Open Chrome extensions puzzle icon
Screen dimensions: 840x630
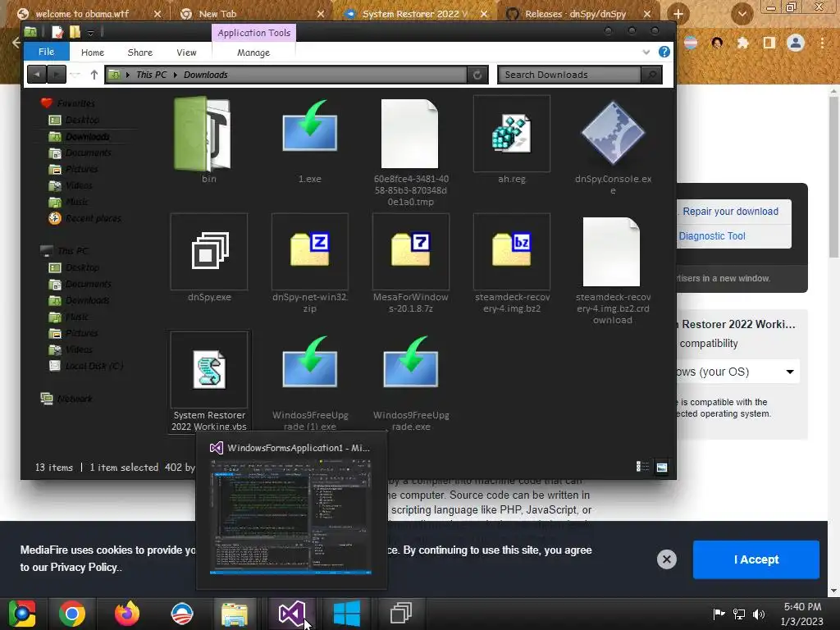coord(742,43)
